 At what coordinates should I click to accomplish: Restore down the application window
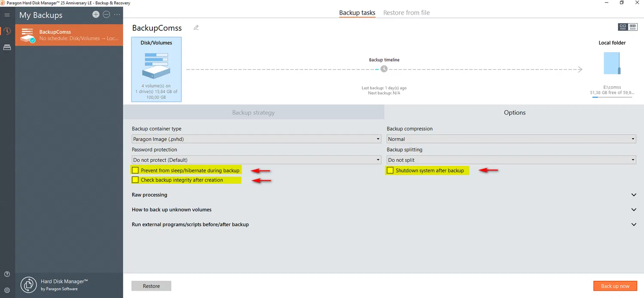(622, 3)
